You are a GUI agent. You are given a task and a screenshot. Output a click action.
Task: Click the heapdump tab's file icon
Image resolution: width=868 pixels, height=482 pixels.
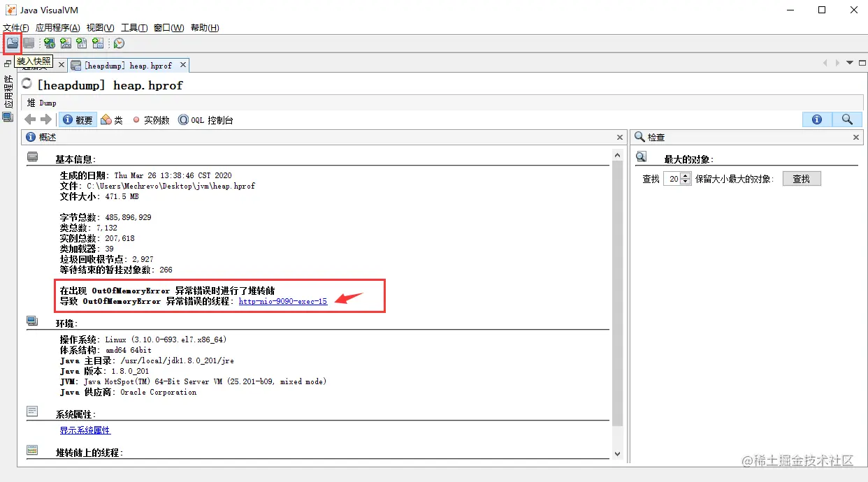[77, 65]
